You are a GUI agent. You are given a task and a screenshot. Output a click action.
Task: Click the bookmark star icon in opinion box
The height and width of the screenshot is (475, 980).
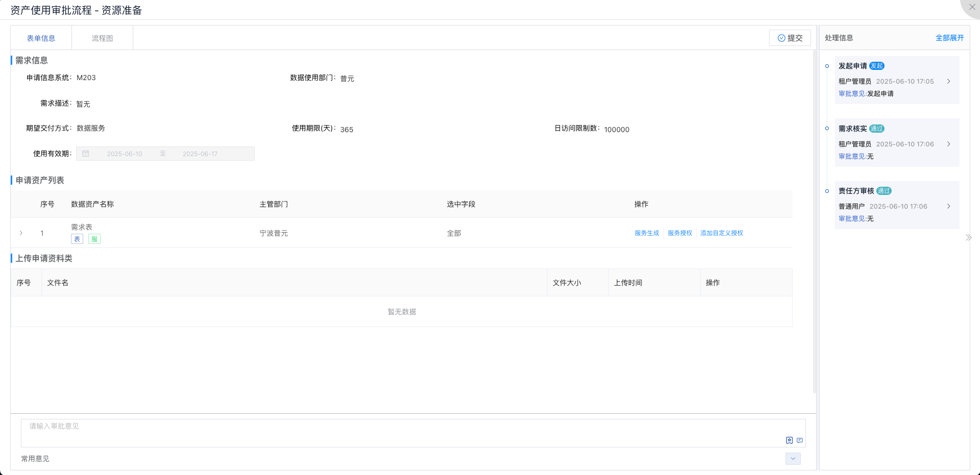point(789,440)
